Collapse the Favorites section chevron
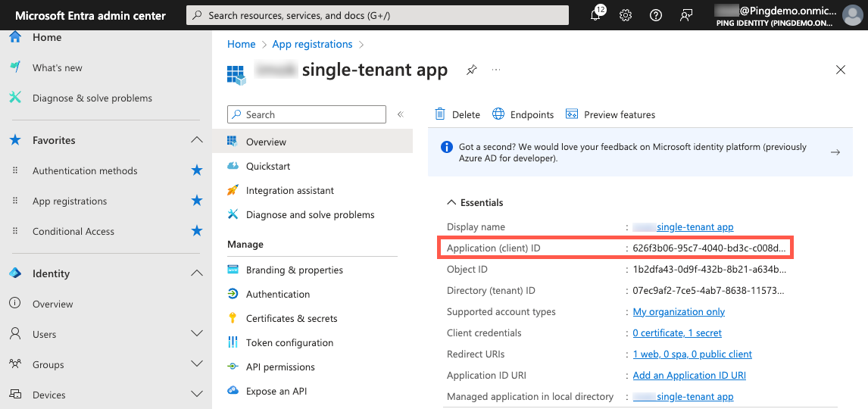Viewport: 868px width, 409px height. pyautogui.click(x=196, y=140)
